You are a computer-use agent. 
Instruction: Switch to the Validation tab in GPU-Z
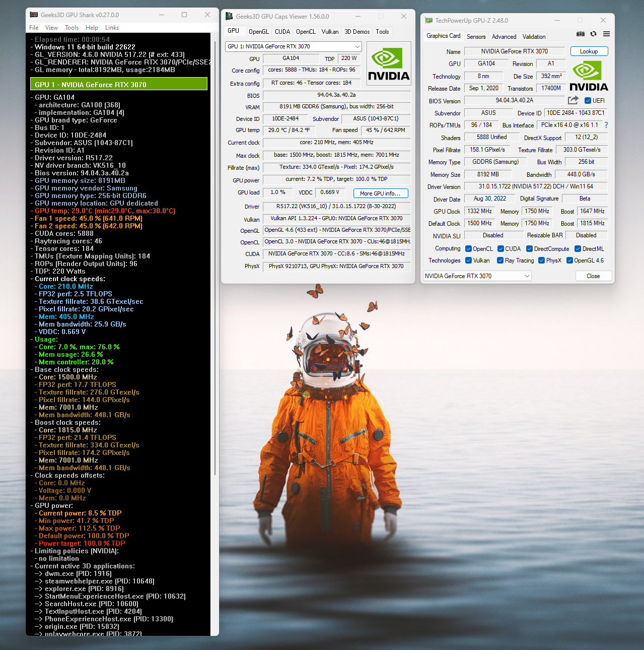534,36
